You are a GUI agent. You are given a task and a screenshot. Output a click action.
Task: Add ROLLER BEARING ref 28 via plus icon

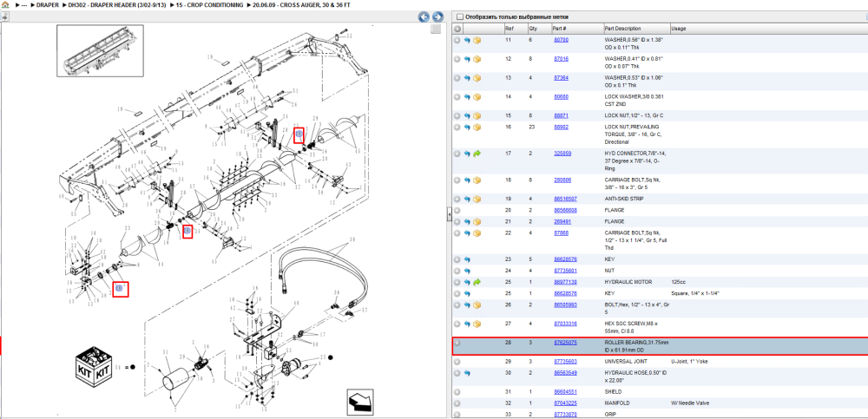[457, 343]
